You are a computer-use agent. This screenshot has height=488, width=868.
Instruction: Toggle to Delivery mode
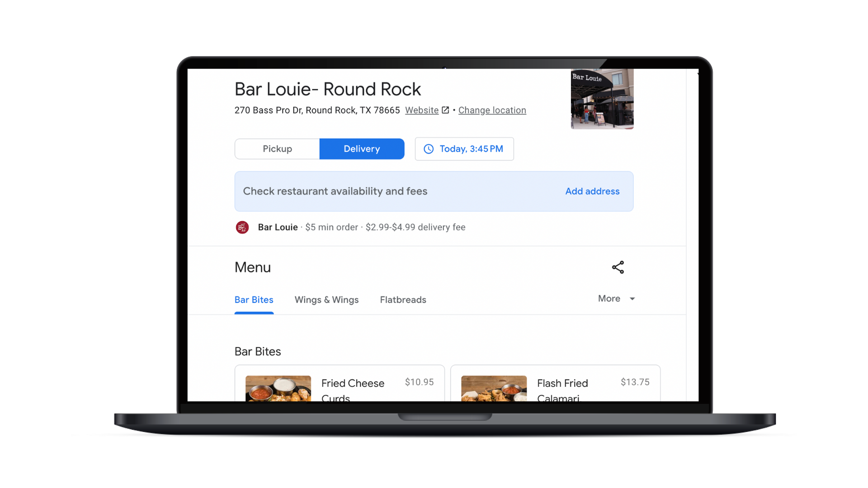click(361, 148)
